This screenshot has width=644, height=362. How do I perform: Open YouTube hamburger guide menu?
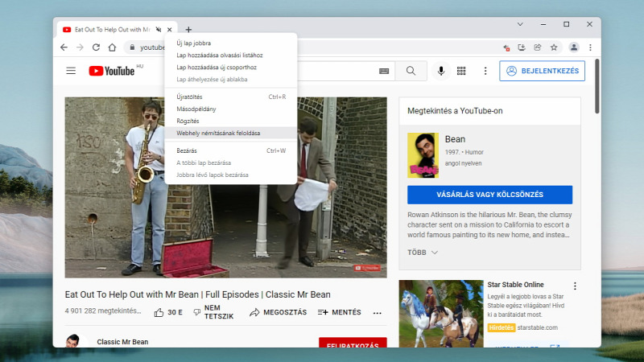71,71
